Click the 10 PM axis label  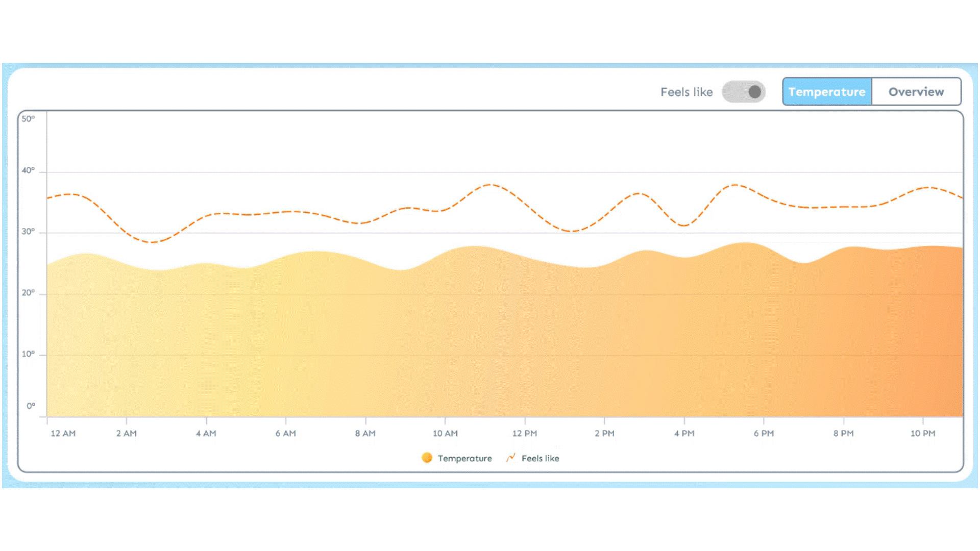pos(923,433)
